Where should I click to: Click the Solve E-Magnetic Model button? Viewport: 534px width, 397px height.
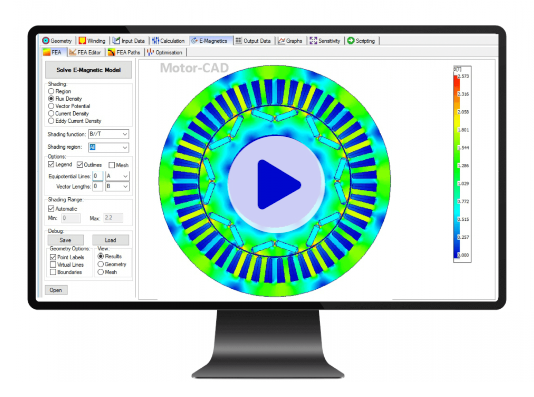[89, 70]
